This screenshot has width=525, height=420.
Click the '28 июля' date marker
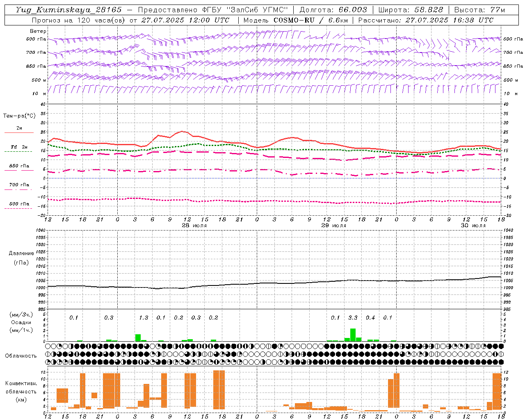[x=194, y=226]
